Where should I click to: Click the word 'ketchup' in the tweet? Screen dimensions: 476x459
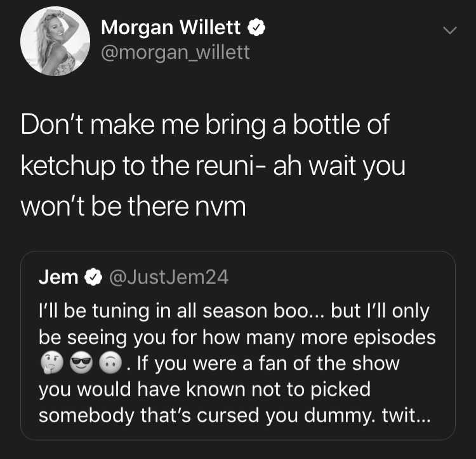(69, 166)
